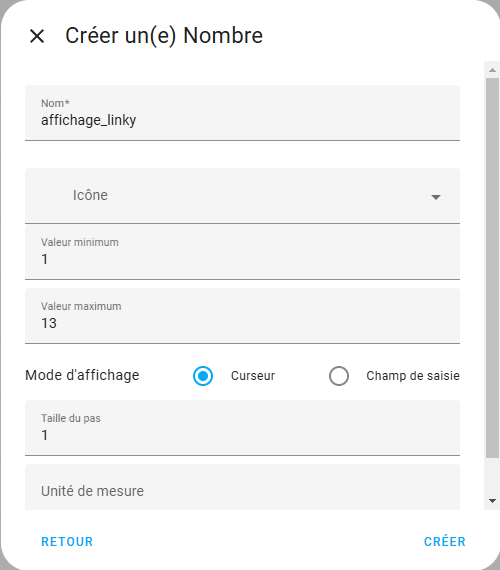The image size is (500, 570).
Task: Select the Champ de saisie radio button
Action: (339, 376)
